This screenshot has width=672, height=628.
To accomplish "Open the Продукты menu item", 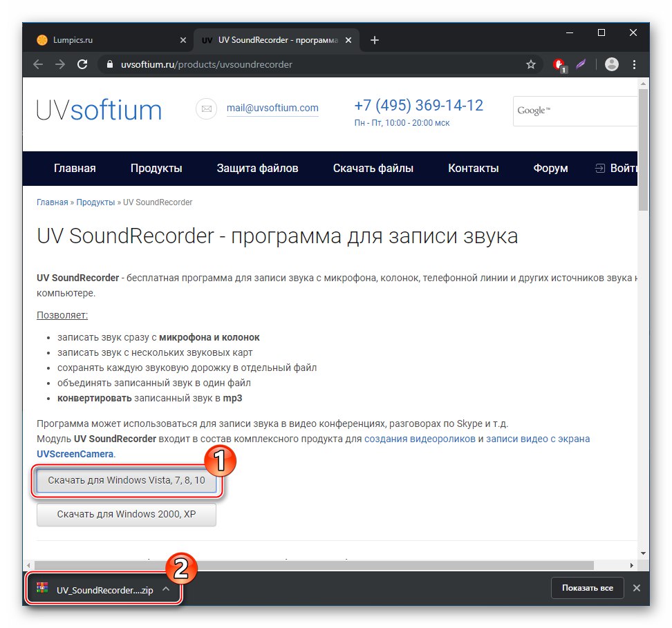I will click(156, 169).
